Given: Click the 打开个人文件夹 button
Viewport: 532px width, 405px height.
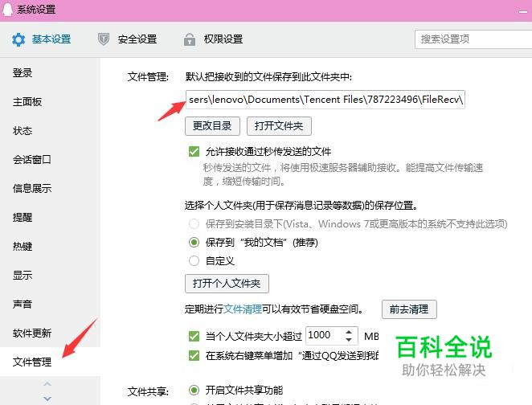Looking at the screenshot, I should pos(227,283).
